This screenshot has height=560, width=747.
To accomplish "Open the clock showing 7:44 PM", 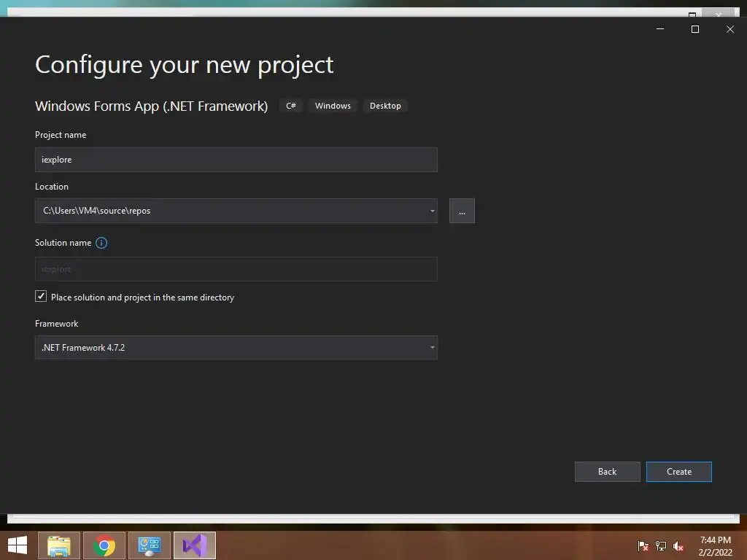I will point(716,546).
